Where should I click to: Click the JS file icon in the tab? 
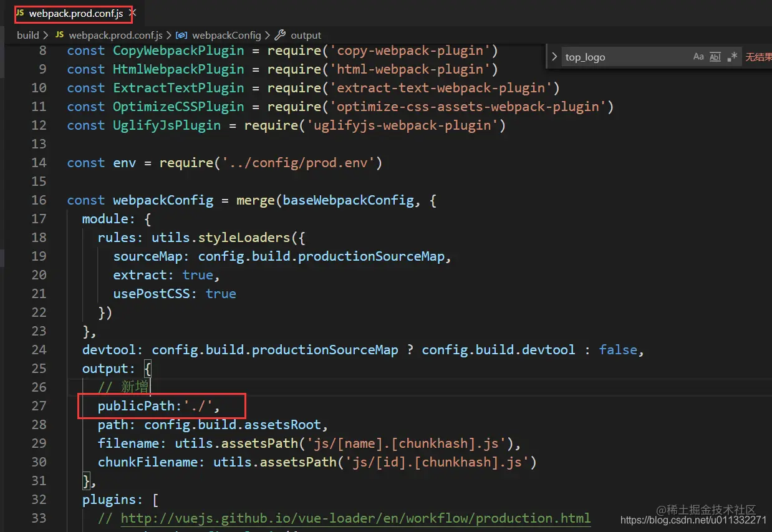(x=20, y=13)
